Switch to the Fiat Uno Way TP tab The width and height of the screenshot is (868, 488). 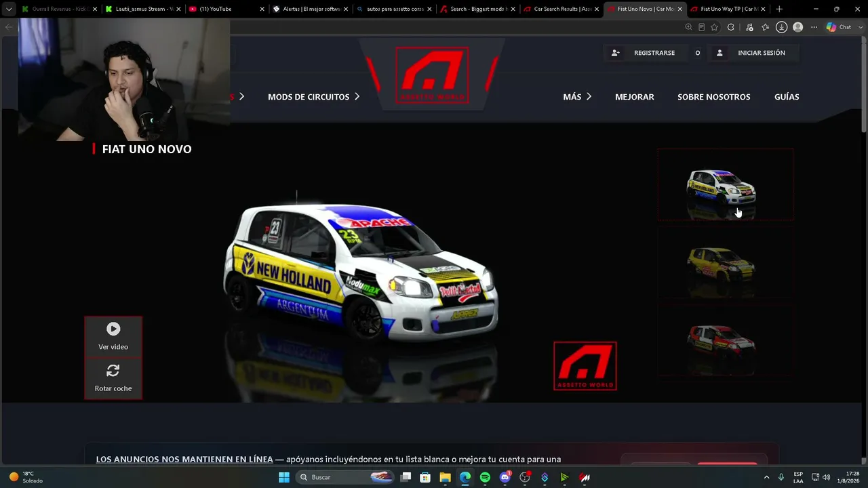[728, 9]
